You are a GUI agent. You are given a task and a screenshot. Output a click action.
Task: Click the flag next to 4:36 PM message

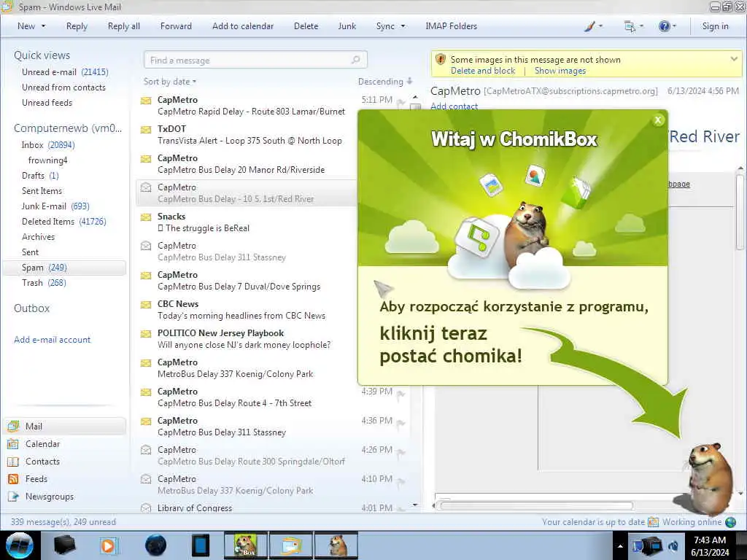coord(401,422)
